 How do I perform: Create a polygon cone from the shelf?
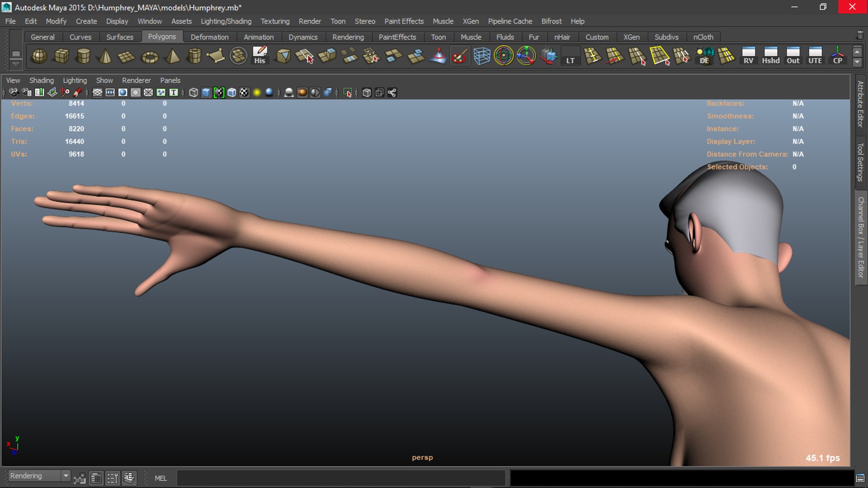105,56
